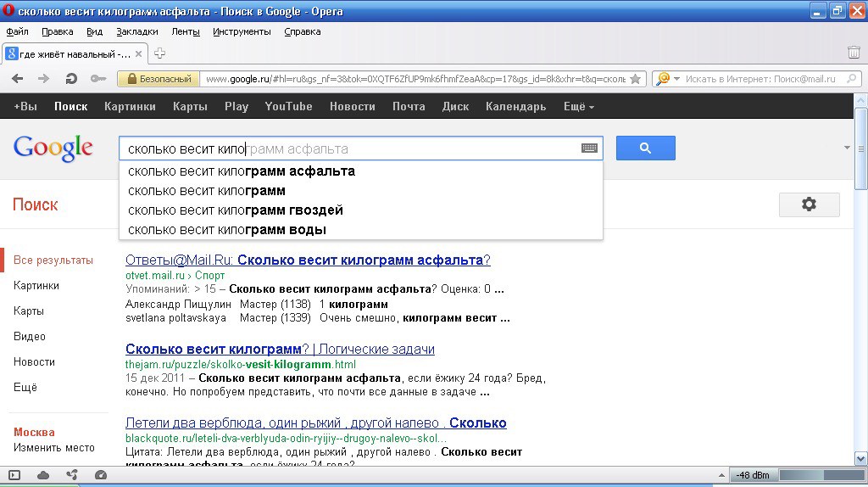Open the closed tabs trash icon
This screenshot has height=487, width=868.
(x=854, y=53)
